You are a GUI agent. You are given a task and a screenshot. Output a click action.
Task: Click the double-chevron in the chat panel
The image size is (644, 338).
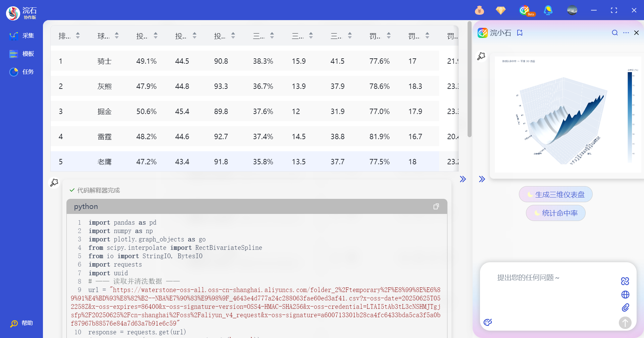coord(482,179)
